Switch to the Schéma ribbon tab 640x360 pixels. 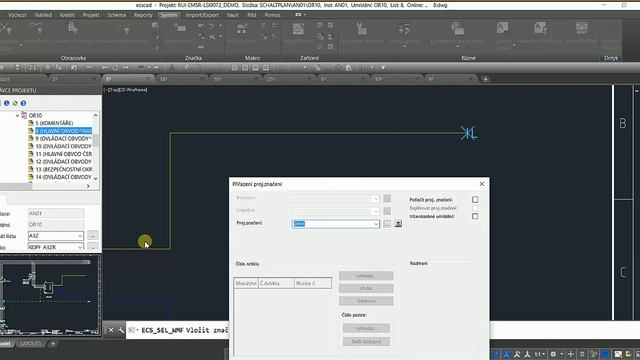click(117, 15)
